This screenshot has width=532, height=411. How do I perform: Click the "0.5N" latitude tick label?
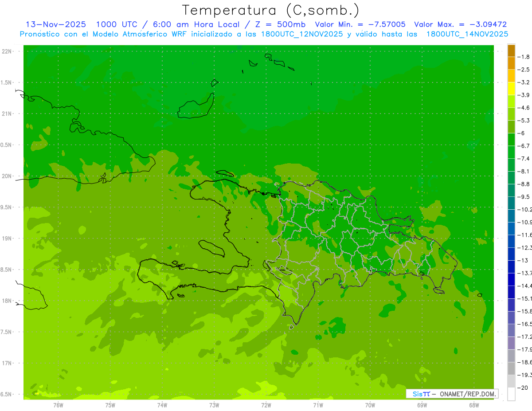[x=6, y=145]
